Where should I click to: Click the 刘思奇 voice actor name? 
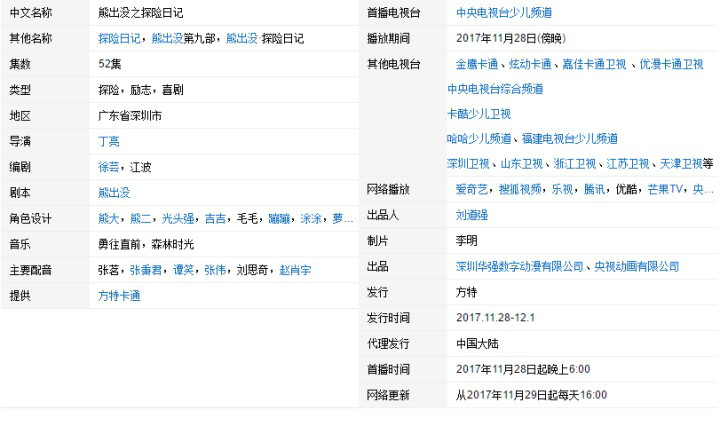click(252, 270)
